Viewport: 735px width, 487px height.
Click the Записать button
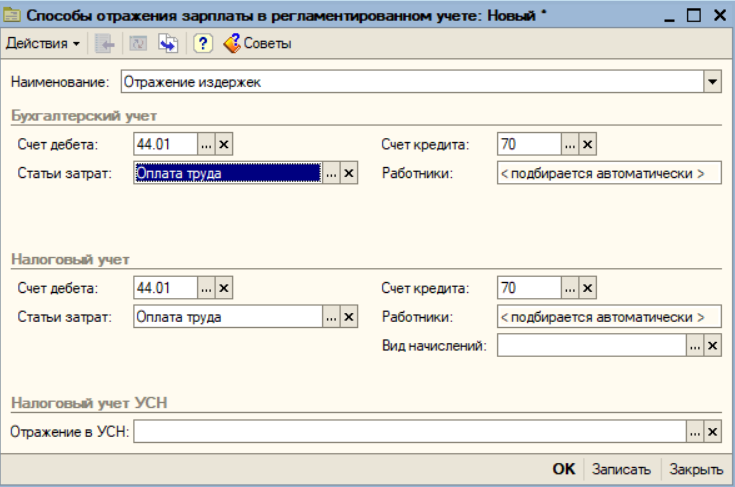621,469
